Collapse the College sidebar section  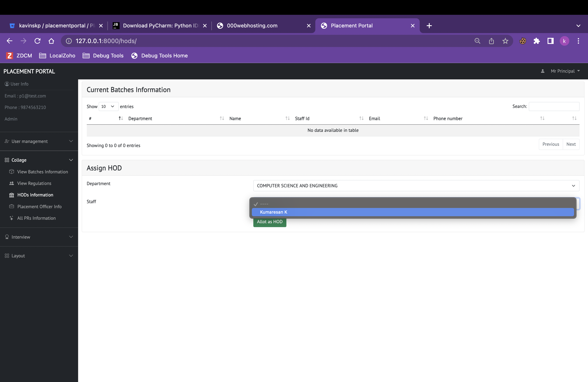pos(39,160)
